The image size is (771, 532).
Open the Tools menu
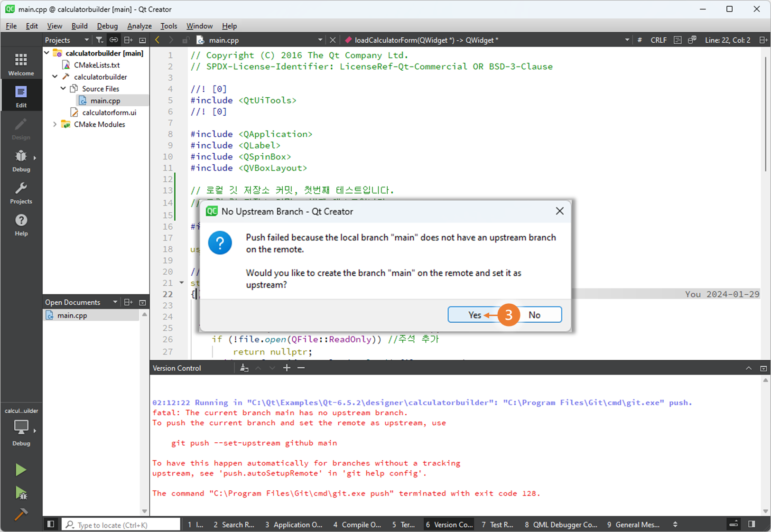(168, 26)
